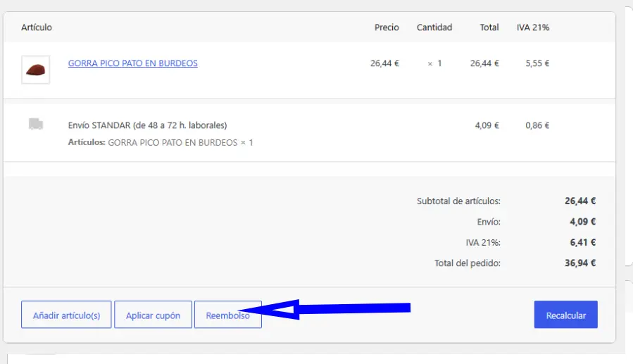The image size is (633, 364).
Task: Click the Total del pedido amount 36,94 €
Action: point(580,263)
